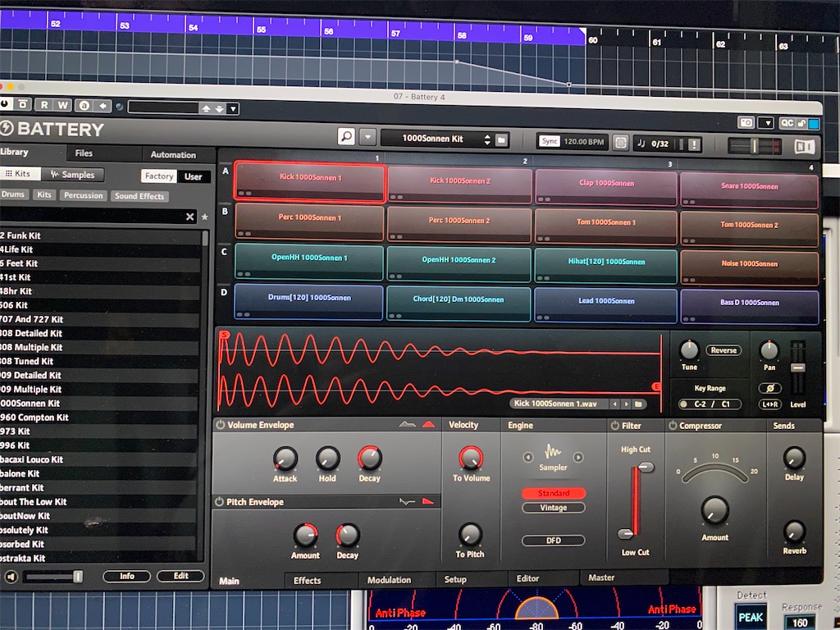Click the kit name up stepper arrow
Screen dimensions: 840x630
[x=487, y=135]
